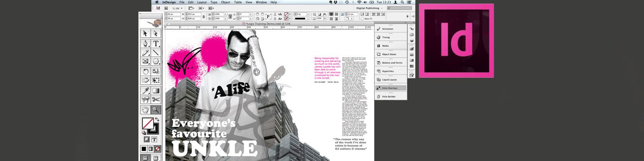Open the Apple menu
Image resolution: width=644 pixels, height=161 pixels.
coord(157,2)
